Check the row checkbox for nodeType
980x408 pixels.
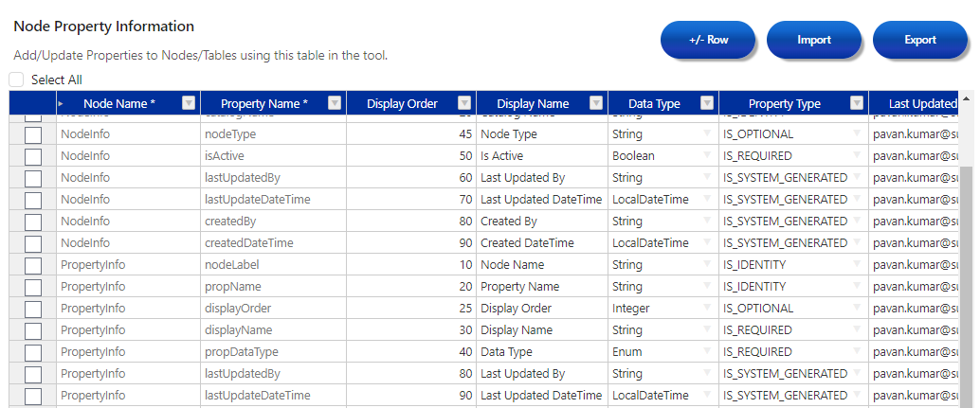(x=32, y=134)
